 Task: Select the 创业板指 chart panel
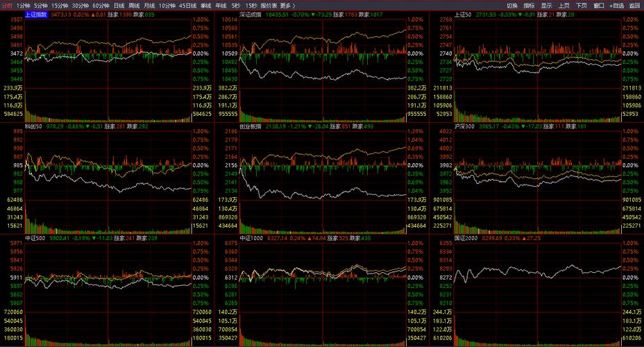[321, 173]
